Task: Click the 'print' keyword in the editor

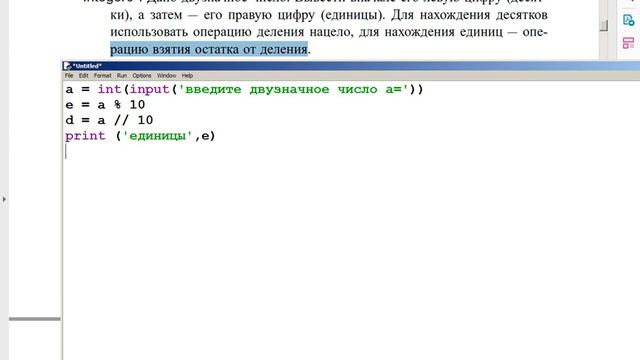Action: [x=85, y=136]
